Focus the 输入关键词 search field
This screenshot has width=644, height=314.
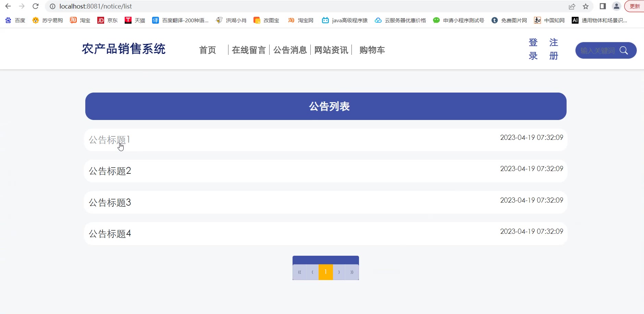tap(598, 50)
